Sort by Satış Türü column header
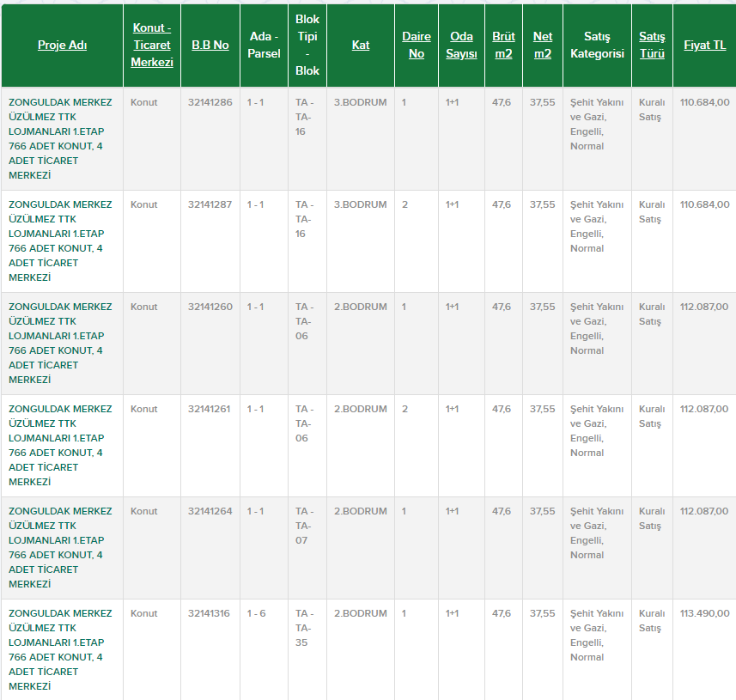736x700 pixels. click(652, 46)
